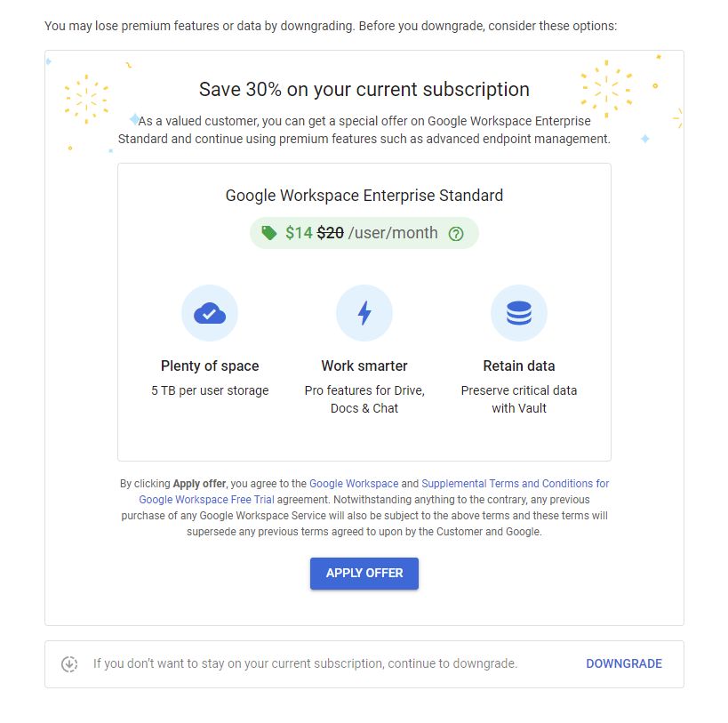Click the help question mark beside price
The height and width of the screenshot is (723, 728).
click(x=456, y=234)
